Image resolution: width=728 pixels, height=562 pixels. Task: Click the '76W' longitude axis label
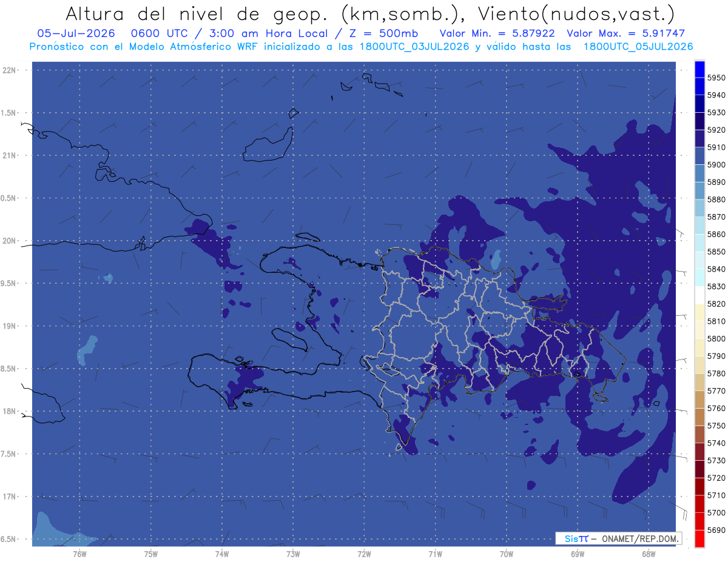click(x=79, y=554)
